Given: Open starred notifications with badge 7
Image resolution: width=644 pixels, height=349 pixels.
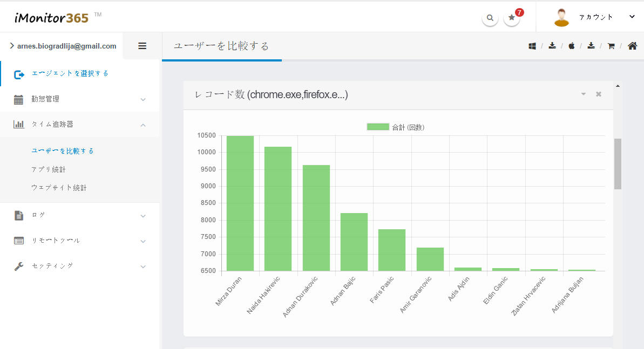Looking at the screenshot, I should [x=512, y=18].
